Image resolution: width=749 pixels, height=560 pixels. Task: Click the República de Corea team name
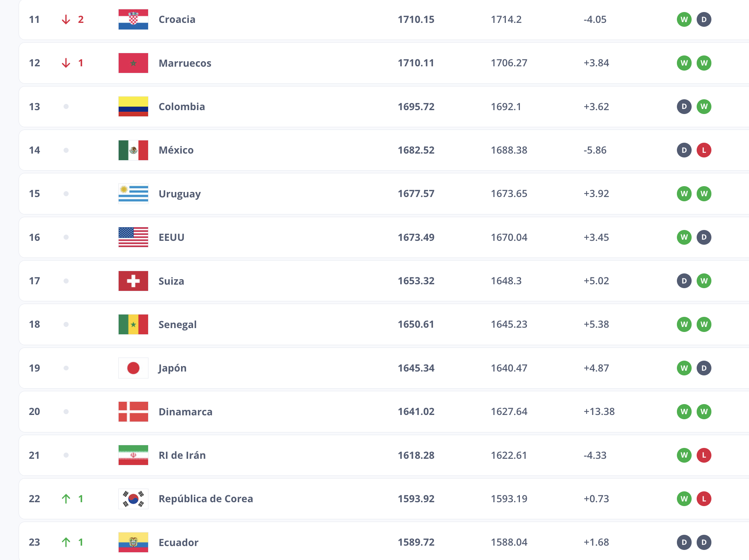[x=205, y=499]
